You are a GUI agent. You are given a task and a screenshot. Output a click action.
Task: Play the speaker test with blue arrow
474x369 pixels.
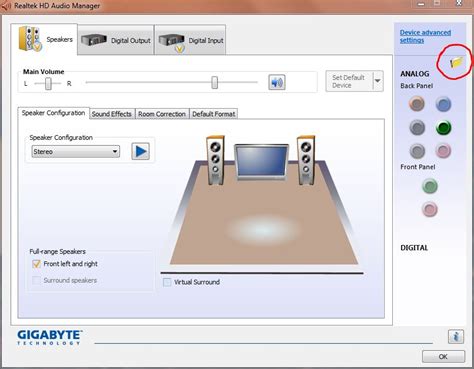pos(140,151)
